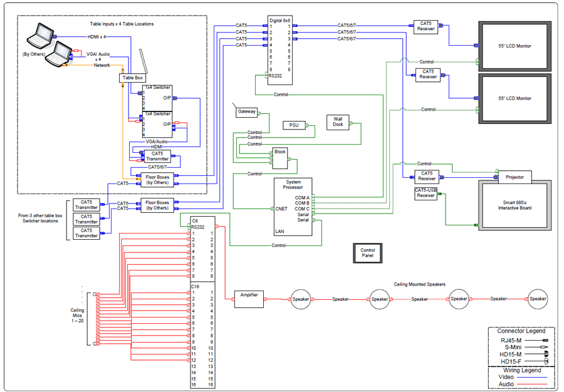Click the Digital 8x8 matrix switcher
Screen dimensions: 564x392
(279, 48)
